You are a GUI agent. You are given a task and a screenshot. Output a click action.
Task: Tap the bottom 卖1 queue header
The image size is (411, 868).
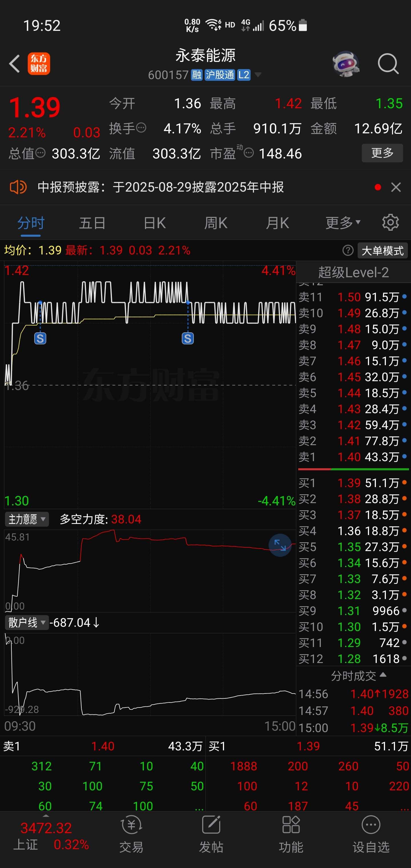[102, 746]
